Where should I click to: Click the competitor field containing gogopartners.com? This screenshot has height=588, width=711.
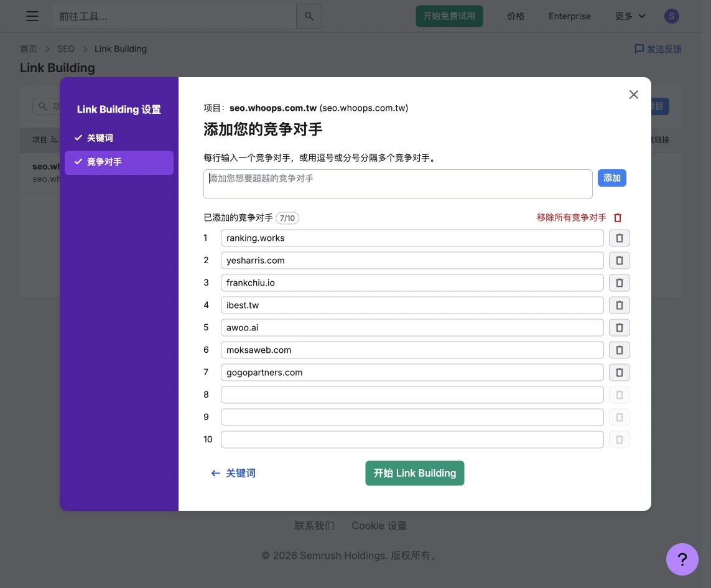click(x=412, y=373)
